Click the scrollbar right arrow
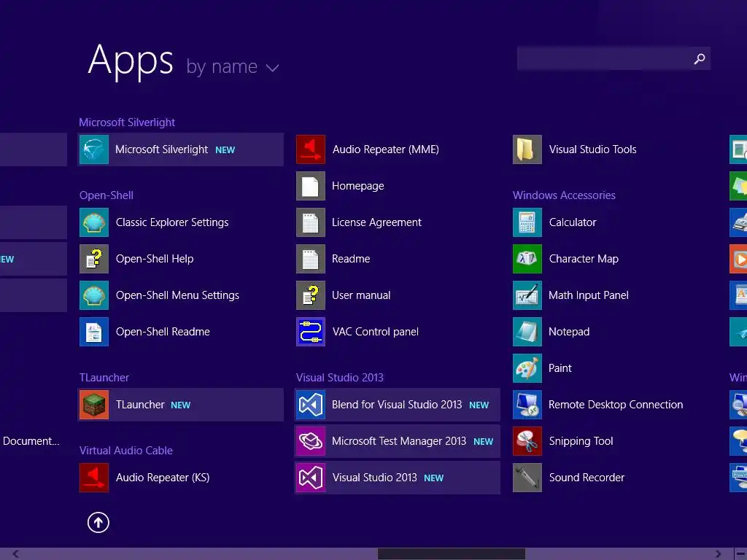Viewport: 747px width, 560px height. click(x=718, y=554)
